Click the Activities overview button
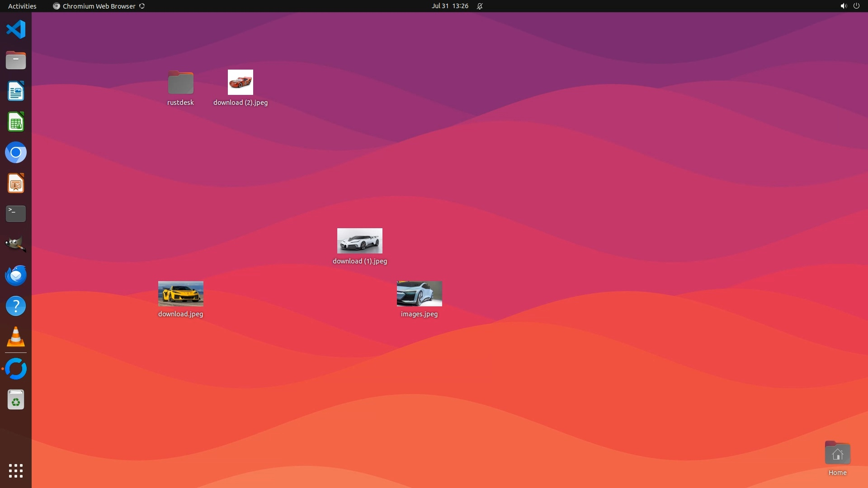Image resolution: width=868 pixels, height=488 pixels. (x=22, y=6)
